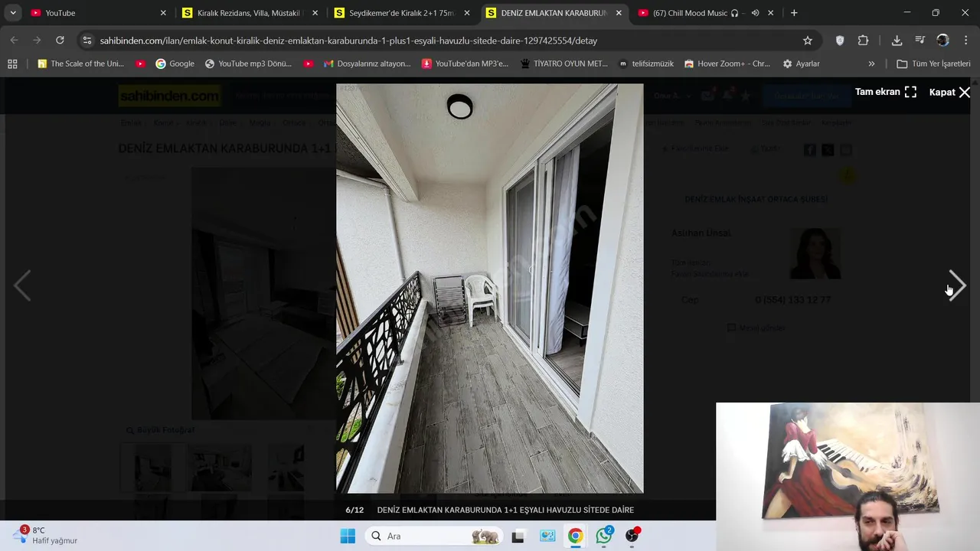Show the previous gallery photo with left arrow
Screen dimensions: 980x551
coord(22,285)
